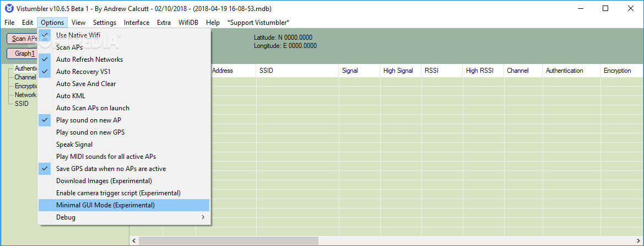Disable Use Native Wifi option
Viewport: 644px width, 246px height.
pos(124,35)
